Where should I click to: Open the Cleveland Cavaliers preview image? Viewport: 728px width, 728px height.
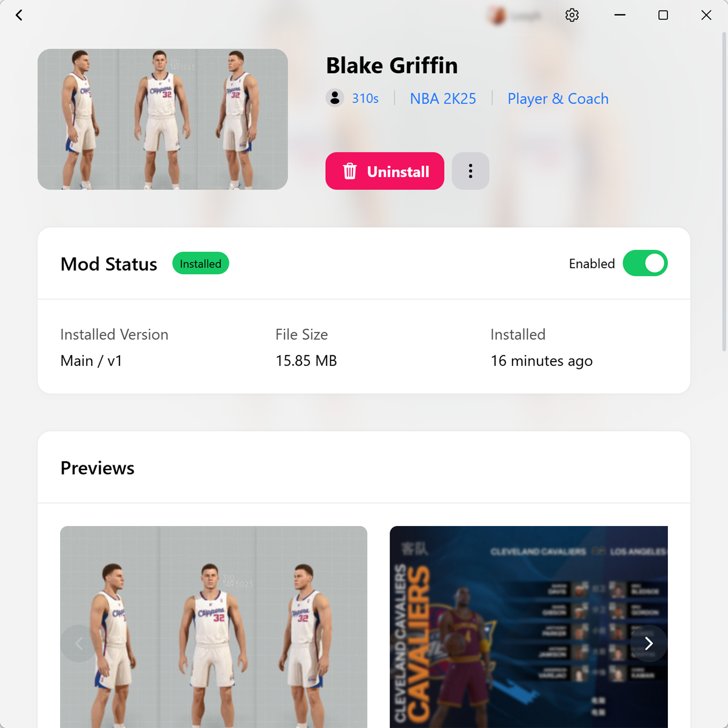tap(528, 627)
